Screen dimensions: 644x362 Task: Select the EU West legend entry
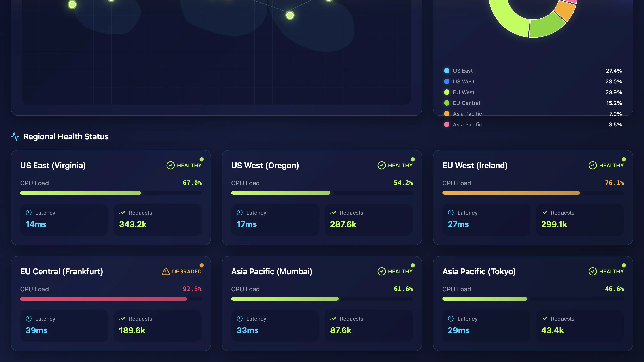point(464,92)
